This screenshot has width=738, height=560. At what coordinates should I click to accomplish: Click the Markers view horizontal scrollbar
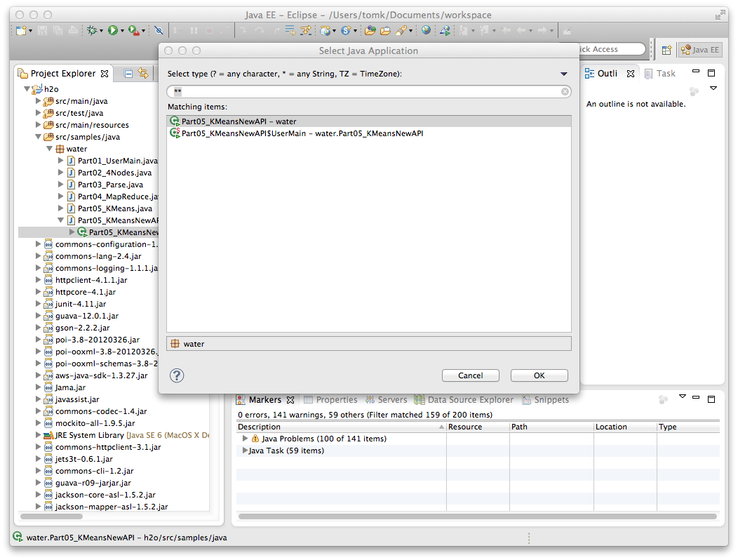tap(477, 516)
